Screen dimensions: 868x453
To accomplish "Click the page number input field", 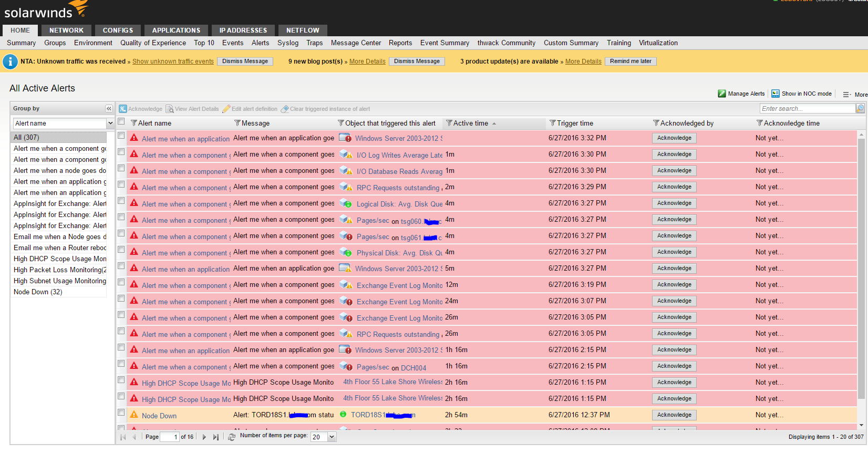I will [x=170, y=437].
